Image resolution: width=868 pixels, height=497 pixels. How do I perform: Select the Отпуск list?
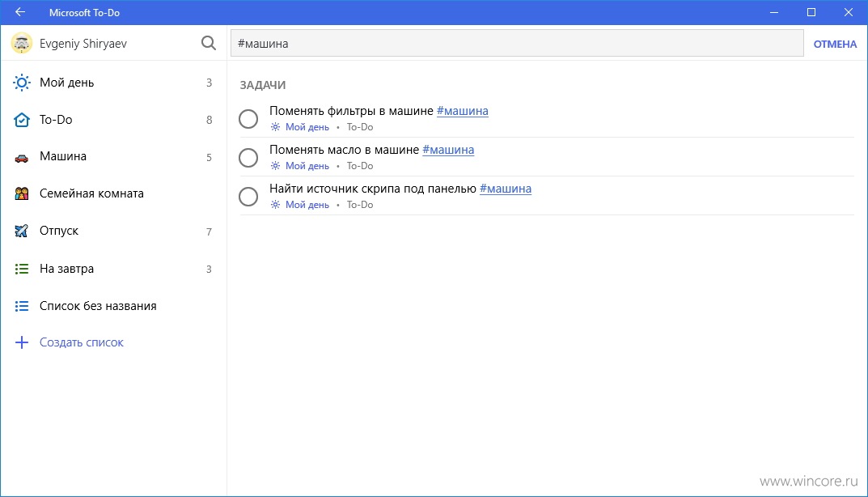pos(113,231)
